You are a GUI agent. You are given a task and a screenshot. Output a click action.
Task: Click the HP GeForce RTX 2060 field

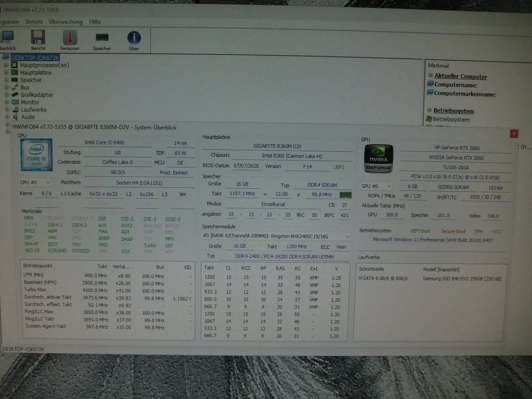[x=457, y=148]
